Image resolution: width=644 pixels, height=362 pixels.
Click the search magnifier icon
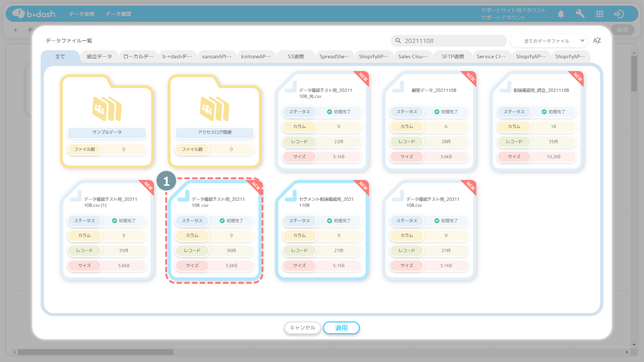(398, 41)
